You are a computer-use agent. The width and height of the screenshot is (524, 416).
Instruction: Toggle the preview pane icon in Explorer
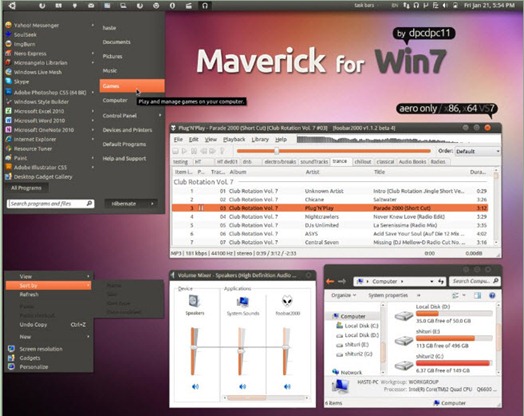(478, 295)
